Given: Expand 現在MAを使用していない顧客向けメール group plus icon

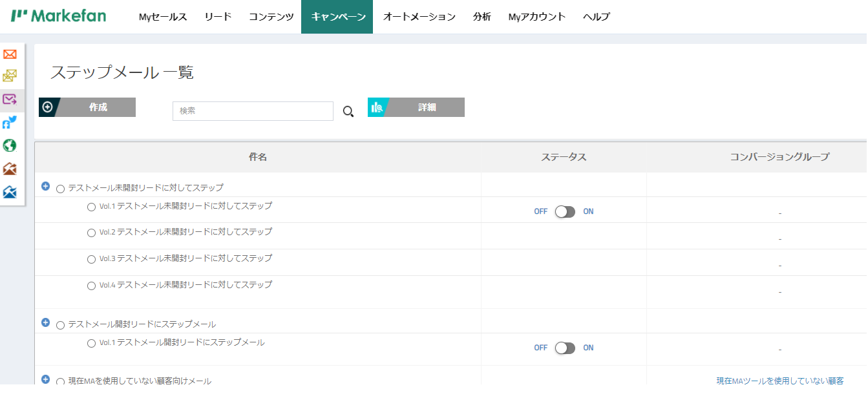Looking at the screenshot, I should [45, 379].
